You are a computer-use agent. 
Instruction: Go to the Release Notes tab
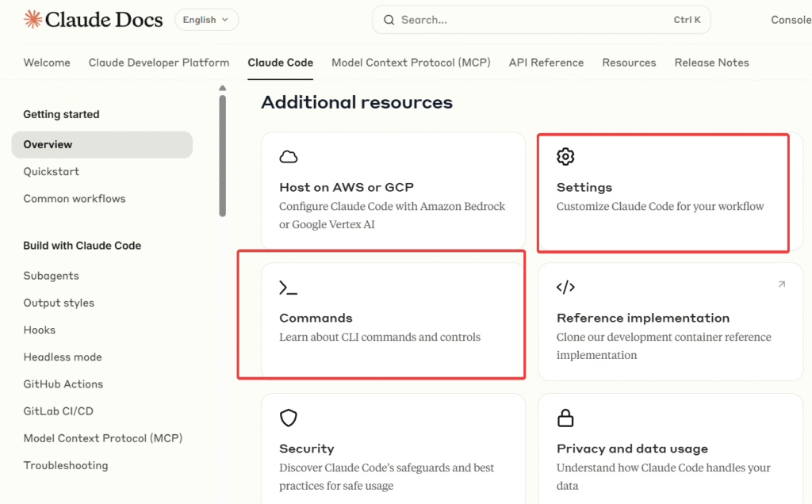click(711, 63)
